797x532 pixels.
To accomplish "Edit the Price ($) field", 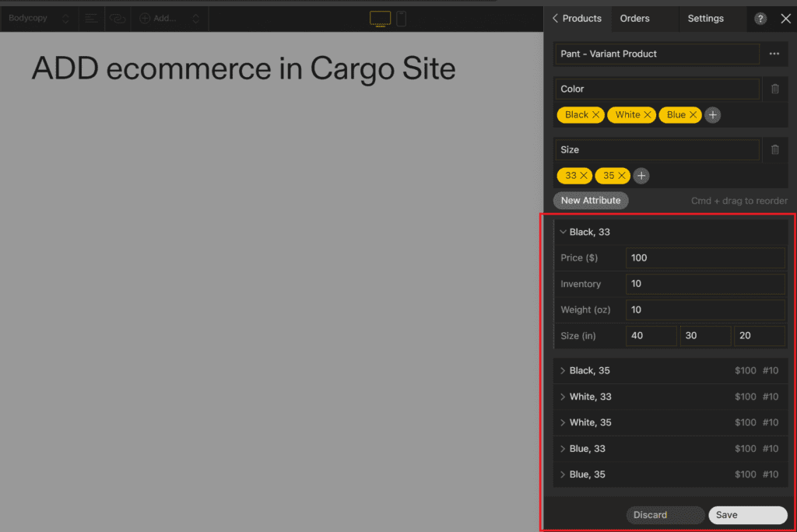I will click(705, 258).
